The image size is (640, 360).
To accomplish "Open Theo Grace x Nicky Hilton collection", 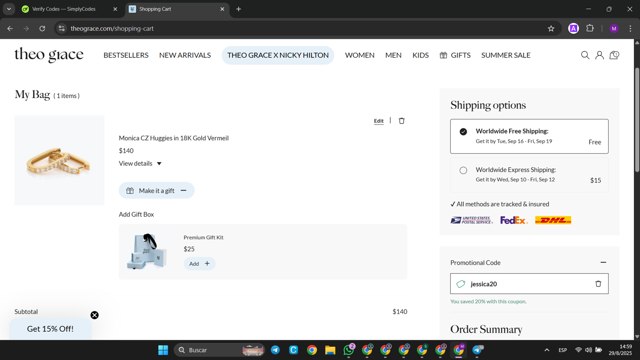I will coord(278,55).
